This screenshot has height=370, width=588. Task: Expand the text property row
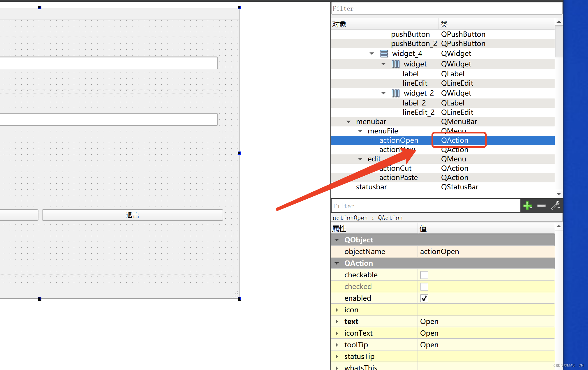337,322
